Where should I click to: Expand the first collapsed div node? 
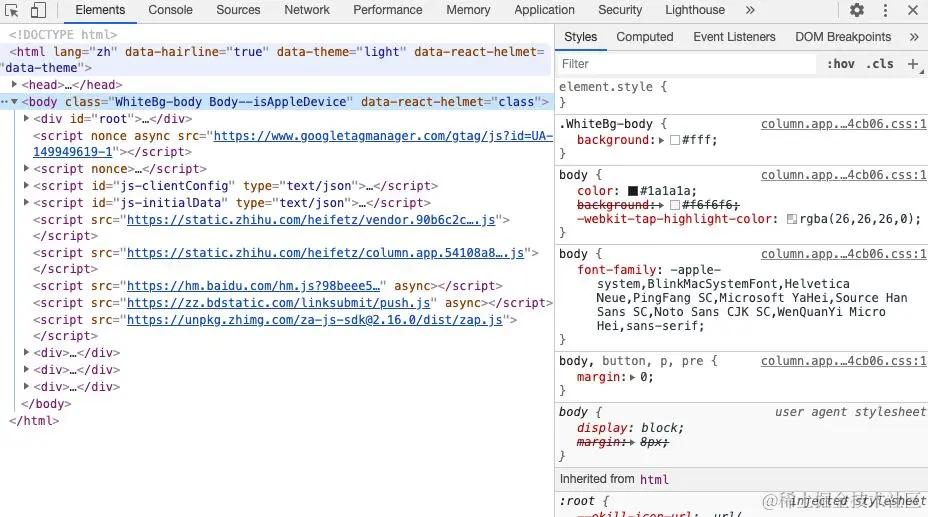(26, 353)
